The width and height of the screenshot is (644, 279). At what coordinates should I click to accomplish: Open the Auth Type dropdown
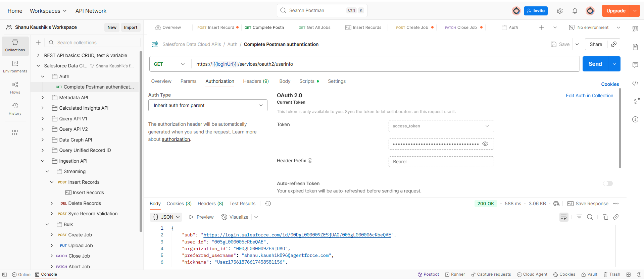pos(208,105)
